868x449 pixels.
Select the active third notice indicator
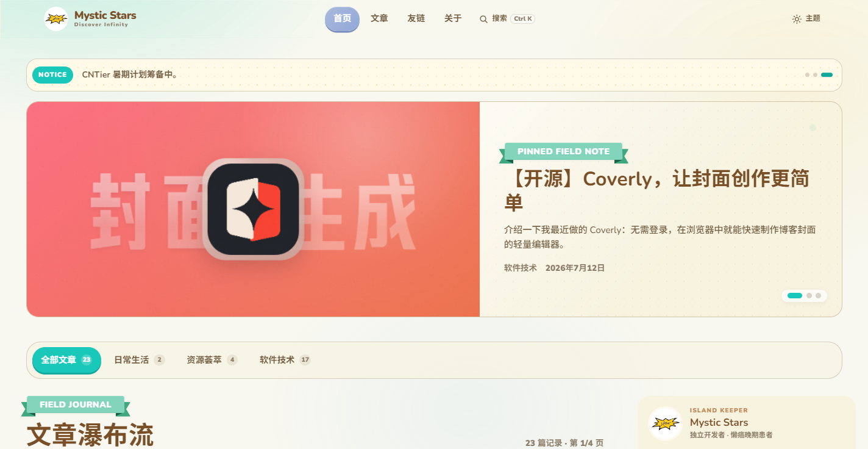pyautogui.click(x=827, y=75)
